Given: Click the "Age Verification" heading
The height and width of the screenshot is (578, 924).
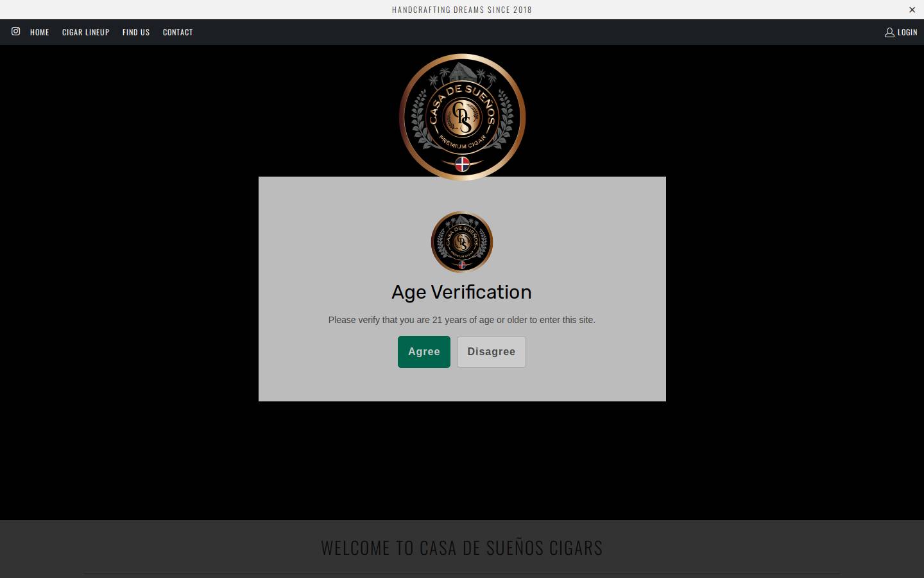Looking at the screenshot, I should (x=462, y=292).
